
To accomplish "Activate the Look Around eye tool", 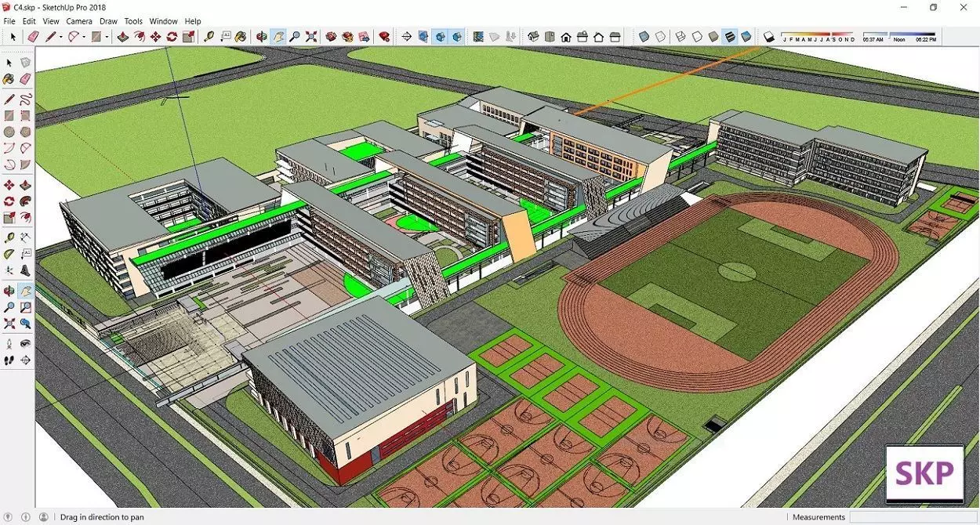I will [25, 343].
